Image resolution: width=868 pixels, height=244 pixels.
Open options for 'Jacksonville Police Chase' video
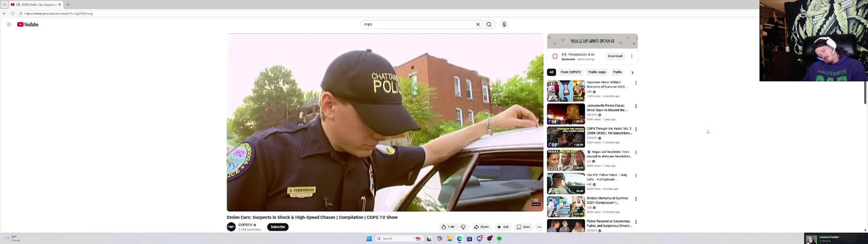pyautogui.click(x=636, y=106)
